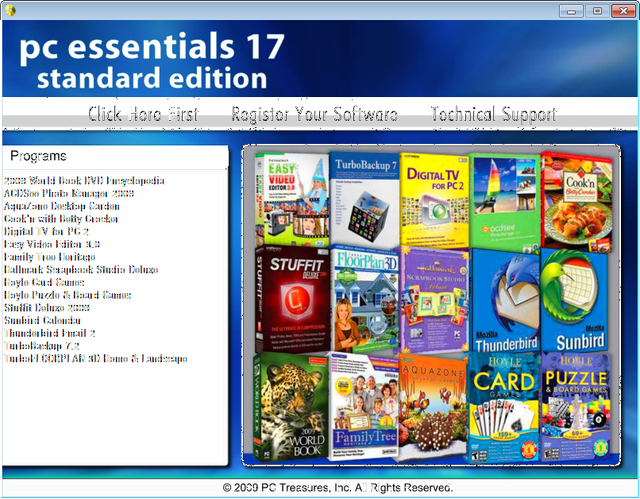
Task: Select Hallmark Scrapbook Studio Deluxe entry
Action: pos(81,269)
